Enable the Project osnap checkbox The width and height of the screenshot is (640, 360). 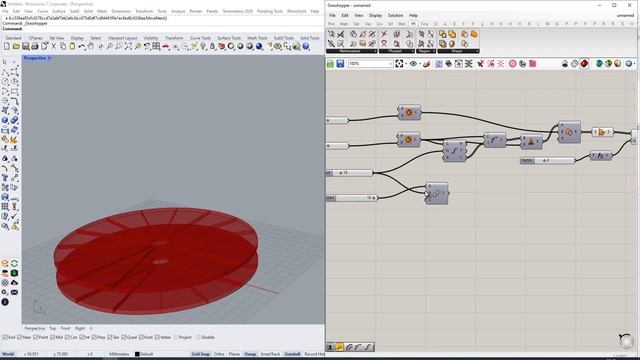[176, 337]
